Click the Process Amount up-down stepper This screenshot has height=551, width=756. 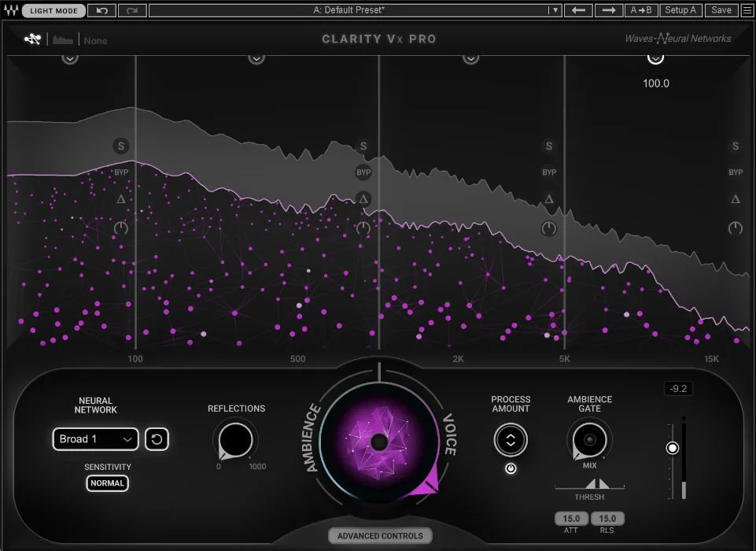[511, 440]
